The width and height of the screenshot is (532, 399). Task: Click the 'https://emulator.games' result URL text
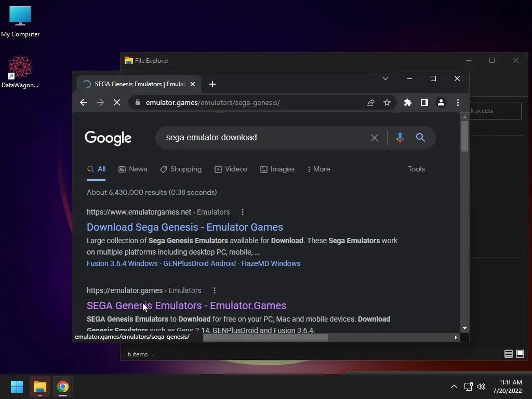[125, 290]
